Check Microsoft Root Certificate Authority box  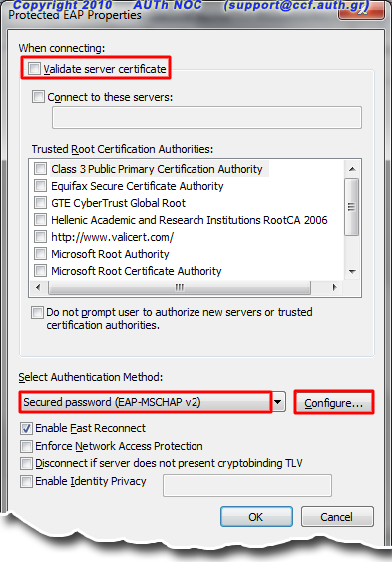40,270
